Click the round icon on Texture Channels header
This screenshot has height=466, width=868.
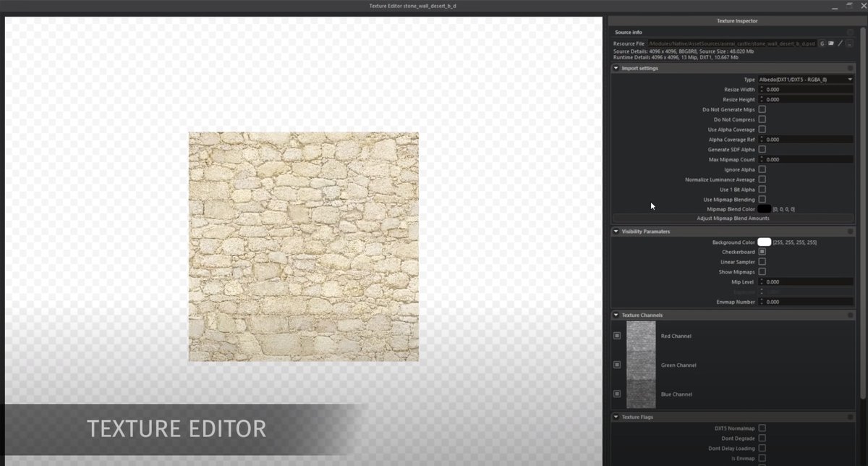click(x=851, y=315)
